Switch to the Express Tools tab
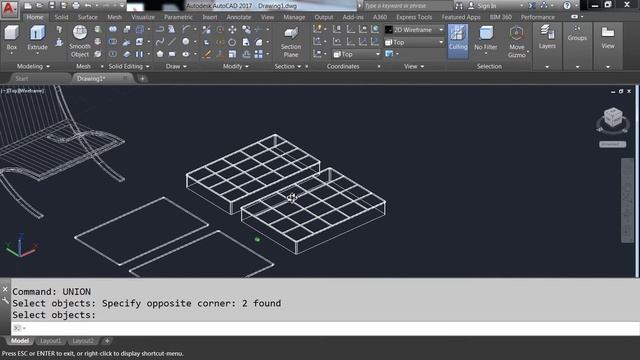Image resolution: width=640 pixels, height=360 pixels. click(x=414, y=17)
